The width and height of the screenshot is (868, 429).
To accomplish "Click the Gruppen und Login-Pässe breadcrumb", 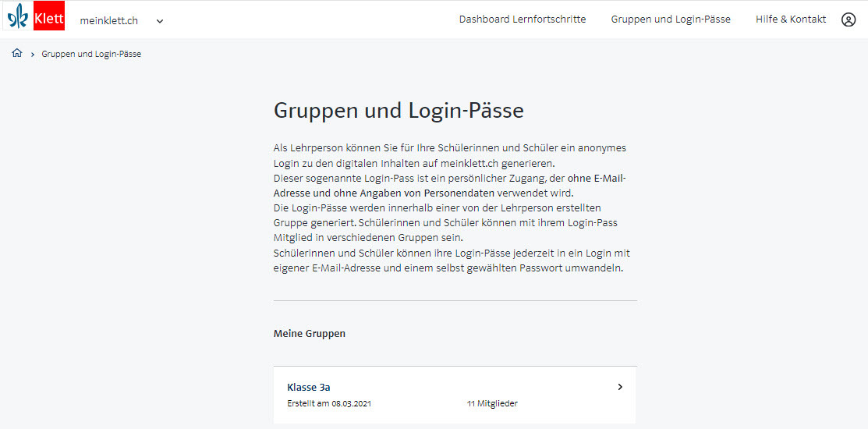I will 91,55.
